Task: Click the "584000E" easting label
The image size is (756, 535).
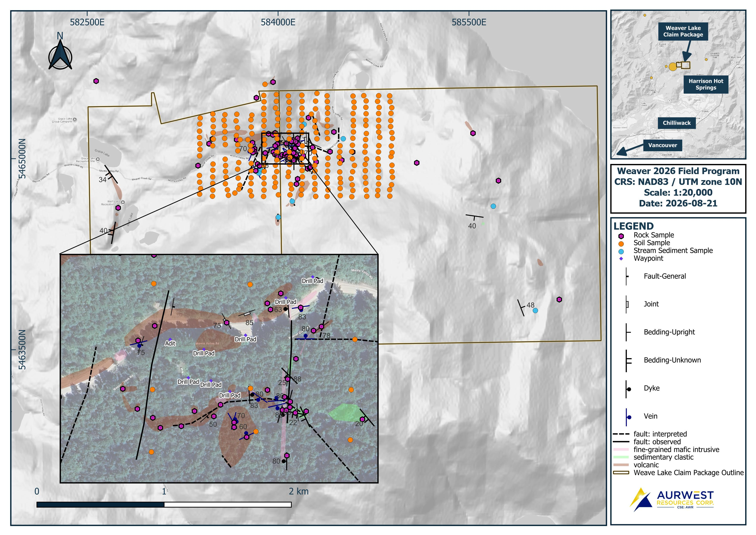Action: point(278,22)
